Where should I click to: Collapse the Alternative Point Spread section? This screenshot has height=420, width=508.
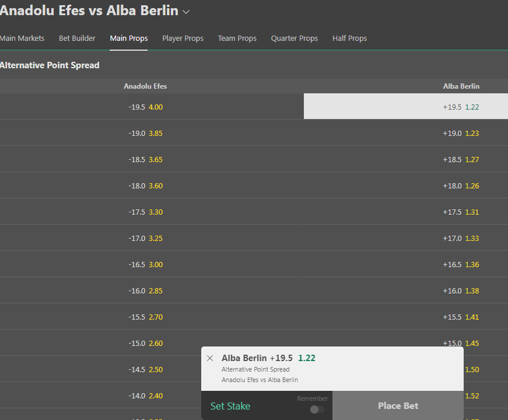tap(50, 65)
